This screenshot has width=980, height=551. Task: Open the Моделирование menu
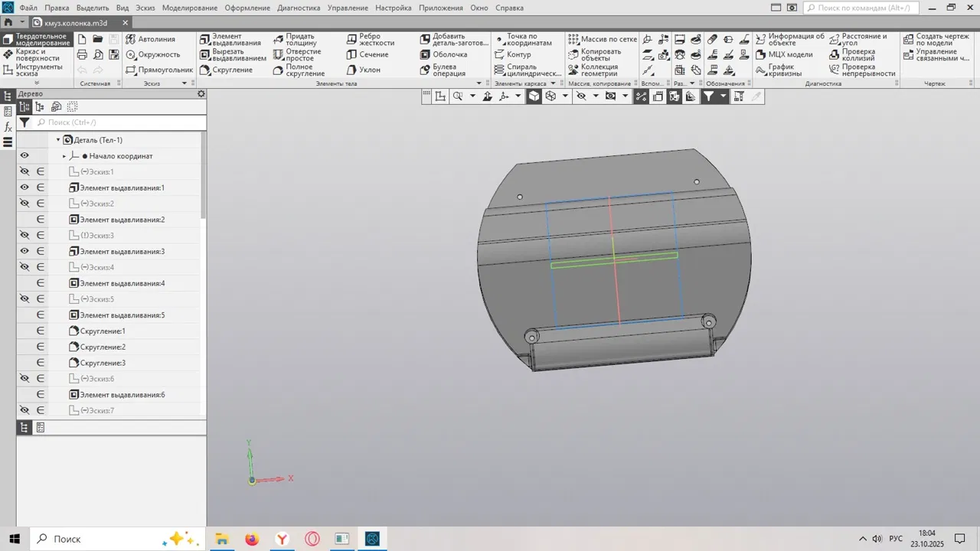pos(190,8)
